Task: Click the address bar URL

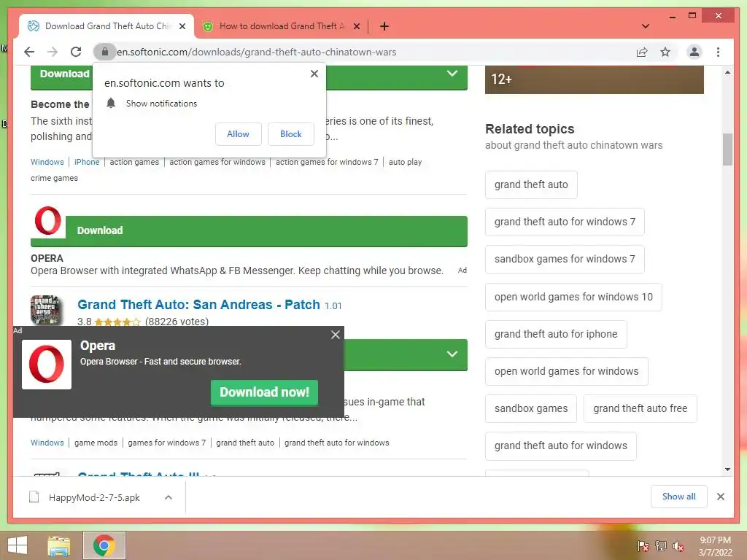Action: 256,52
